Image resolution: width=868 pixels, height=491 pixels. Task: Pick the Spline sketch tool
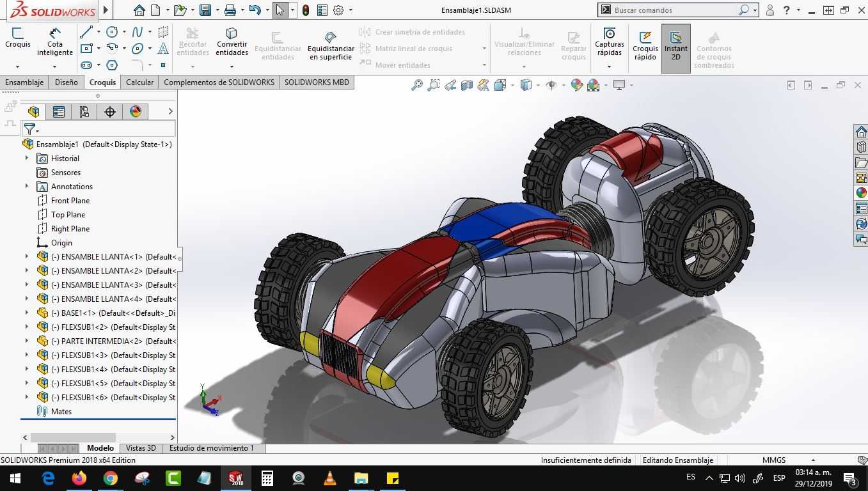[x=138, y=32]
